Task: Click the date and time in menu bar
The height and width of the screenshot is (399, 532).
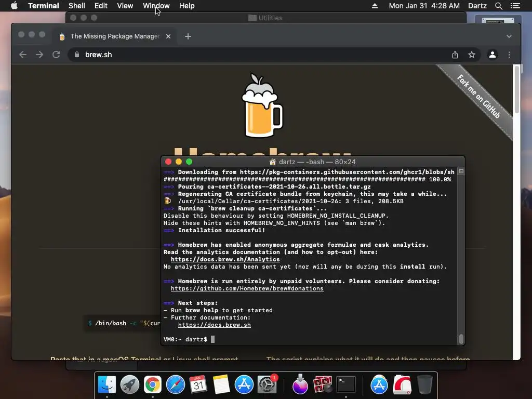Action: tap(424, 6)
